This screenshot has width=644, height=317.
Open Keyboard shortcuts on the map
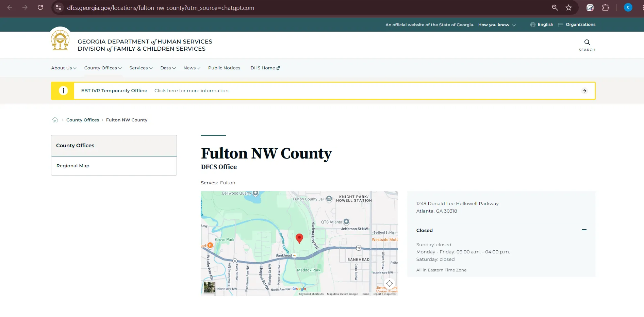[311, 294]
